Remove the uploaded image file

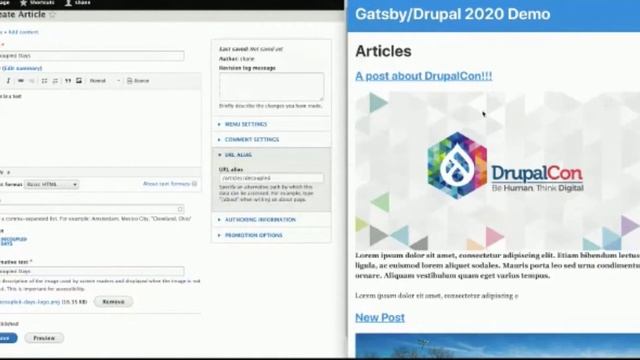click(x=113, y=302)
